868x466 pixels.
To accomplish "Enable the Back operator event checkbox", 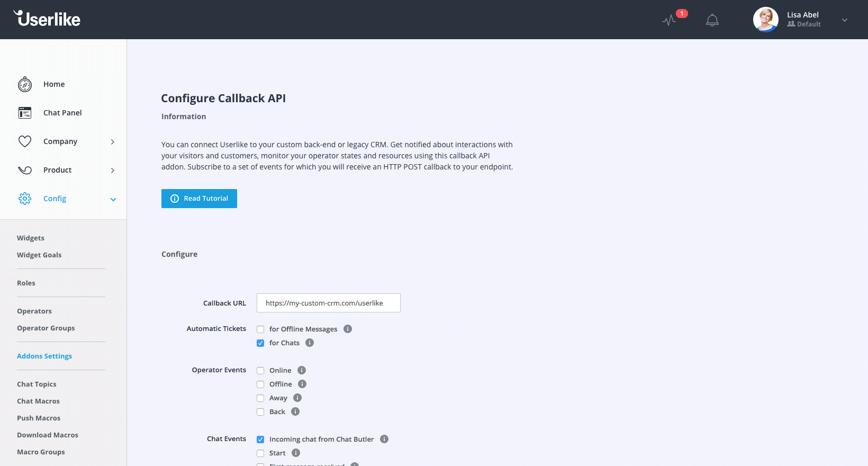I will 260,412.
